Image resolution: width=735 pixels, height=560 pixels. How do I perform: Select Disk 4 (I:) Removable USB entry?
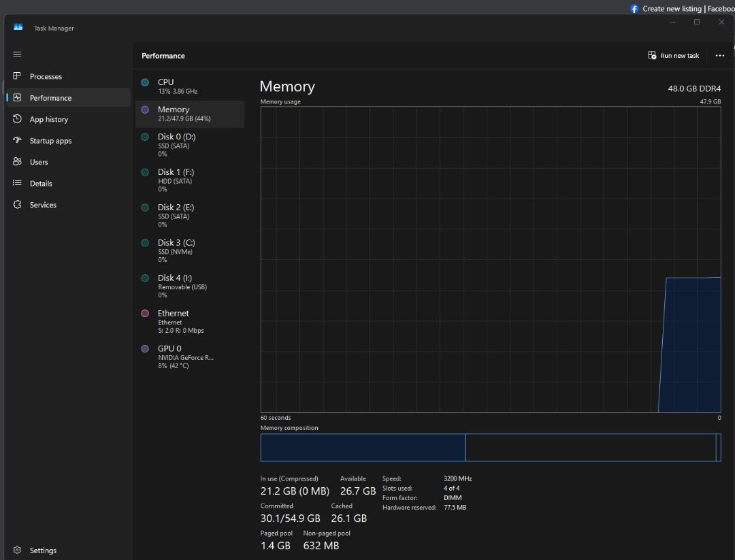tap(190, 286)
